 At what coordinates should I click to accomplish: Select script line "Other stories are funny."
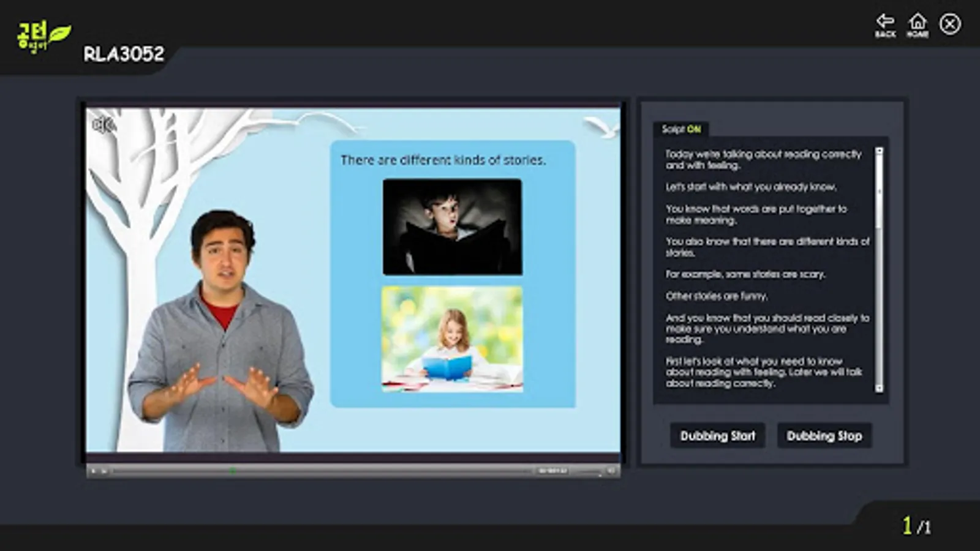click(x=717, y=296)
